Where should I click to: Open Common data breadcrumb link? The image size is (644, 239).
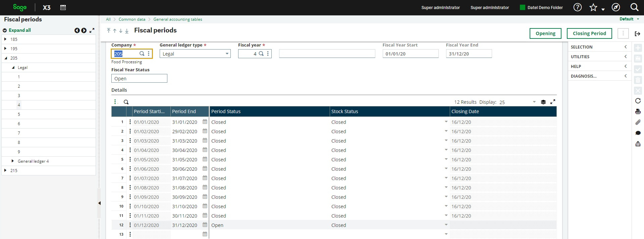click(x=132, y=19)
